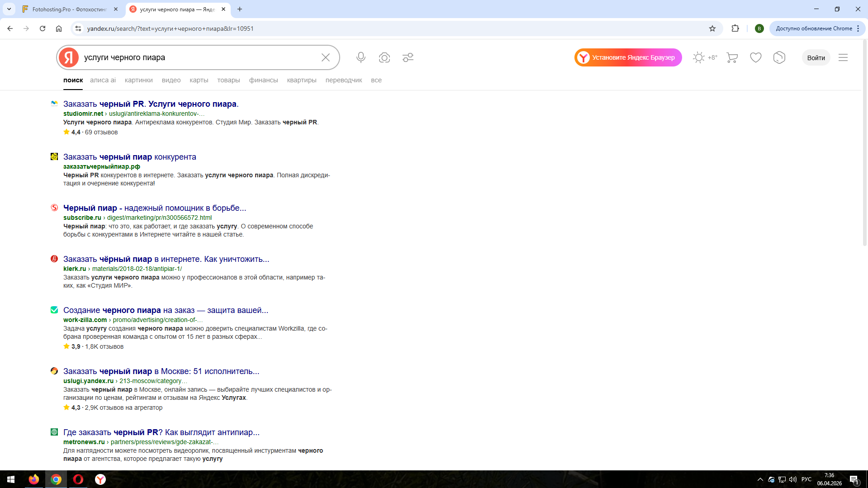Open result 'Заказать черный пиар в Москве'
Viewport: 868px width, 488px height.
point(161,371)
